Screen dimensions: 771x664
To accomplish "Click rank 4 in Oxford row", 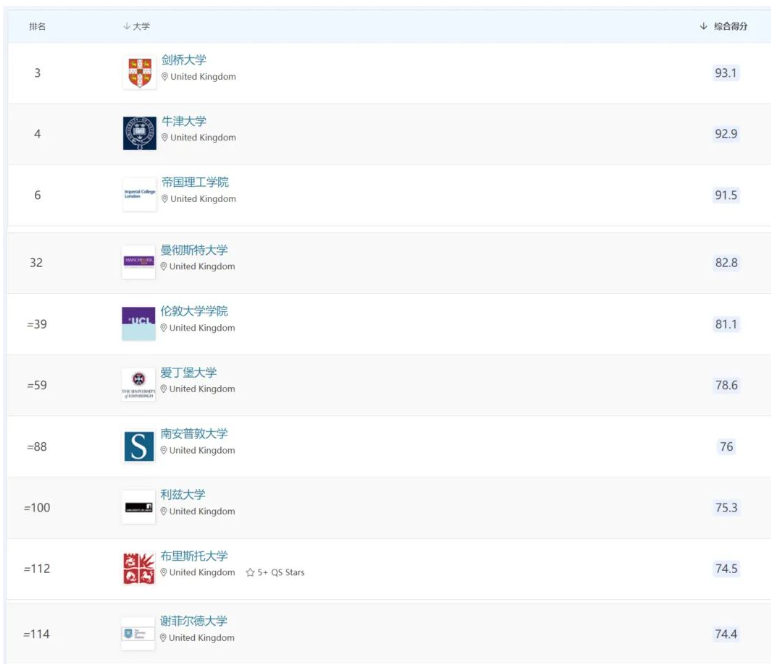I will (x=37, y=134).
